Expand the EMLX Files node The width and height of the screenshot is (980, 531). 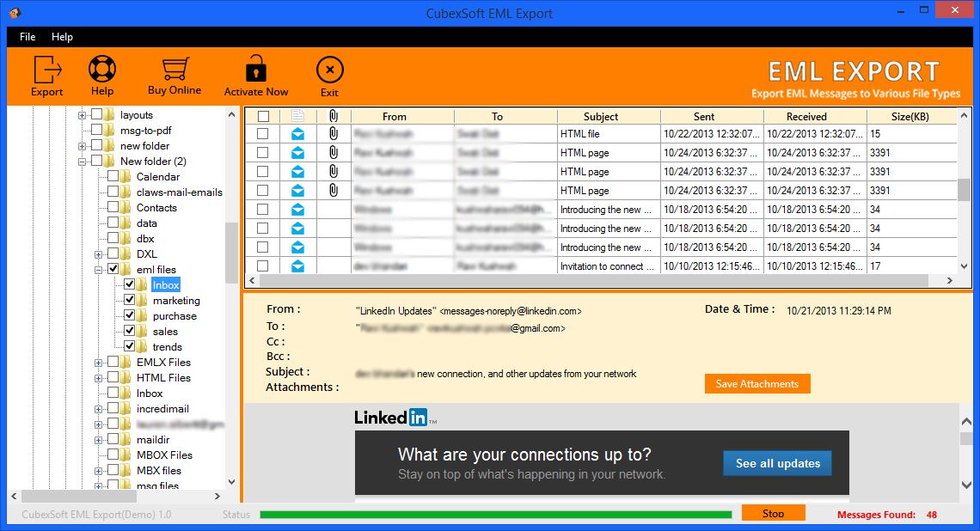(x=98, y=363)
